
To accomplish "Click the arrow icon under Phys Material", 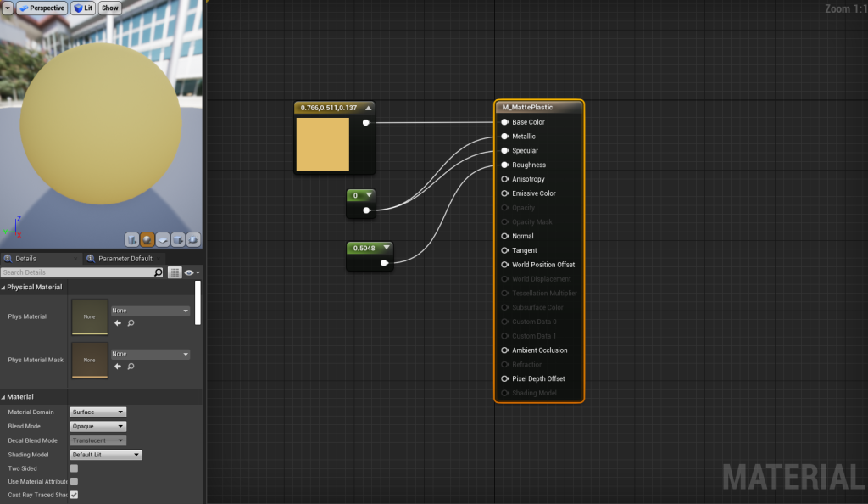I will (x=118, y=323).
